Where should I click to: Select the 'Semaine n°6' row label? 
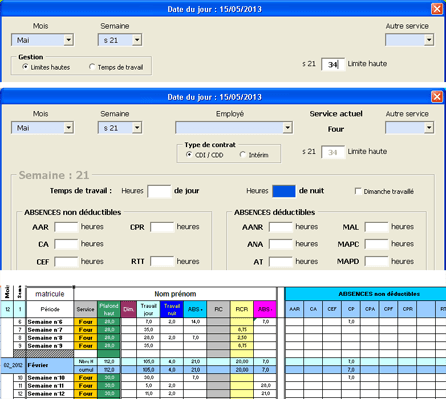pos(50,322)
